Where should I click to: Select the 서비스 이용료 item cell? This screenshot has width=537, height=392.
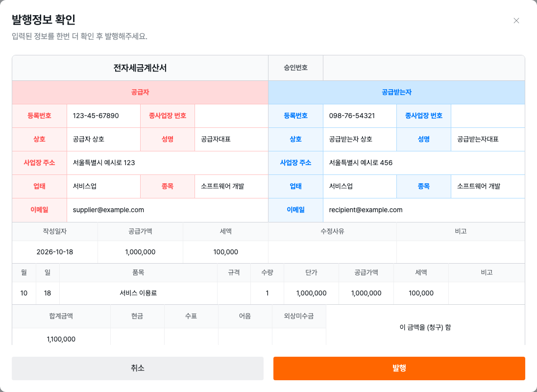pyautogui.click(x=138, y=293)
